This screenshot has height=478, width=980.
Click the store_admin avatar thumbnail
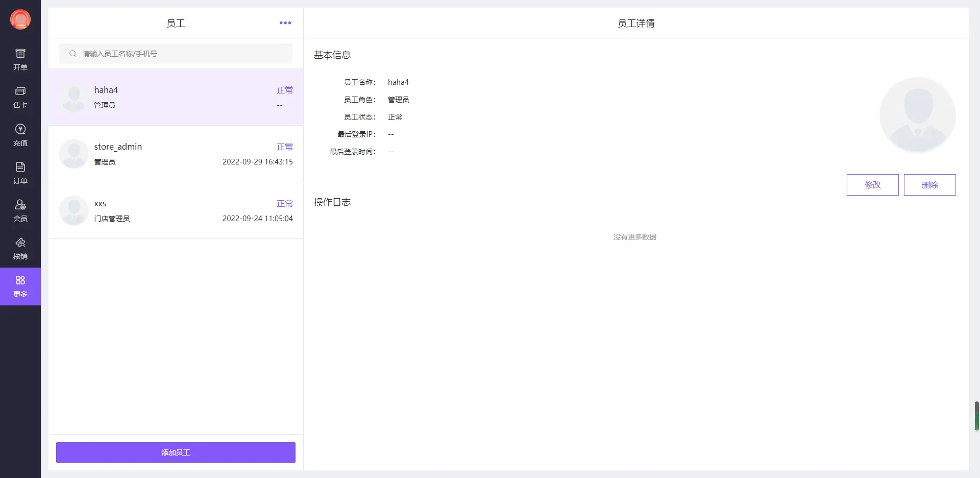click(x=74, y=154)
